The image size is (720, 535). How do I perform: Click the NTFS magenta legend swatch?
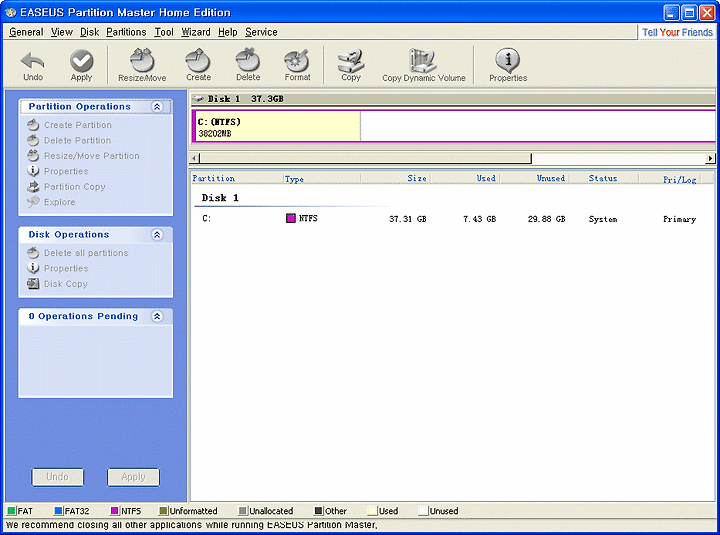tap(115, 511)
